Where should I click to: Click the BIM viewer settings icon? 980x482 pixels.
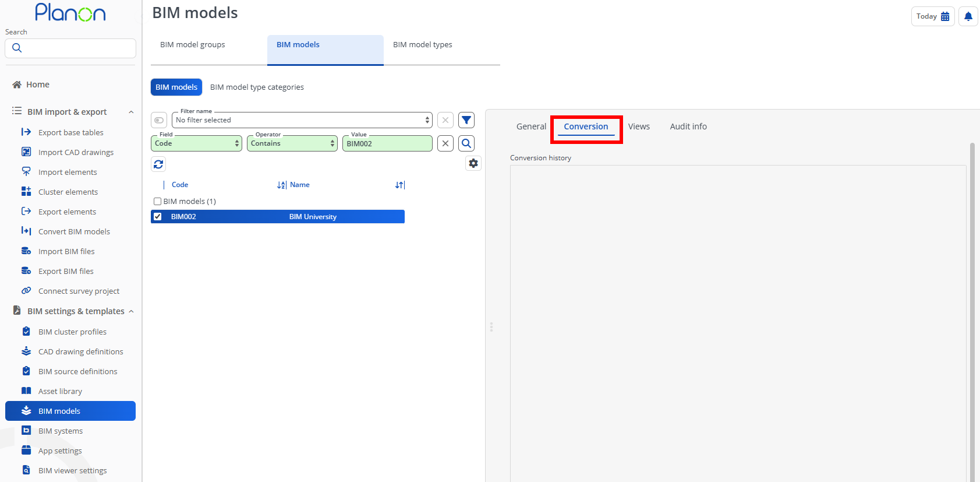(26, 470)
